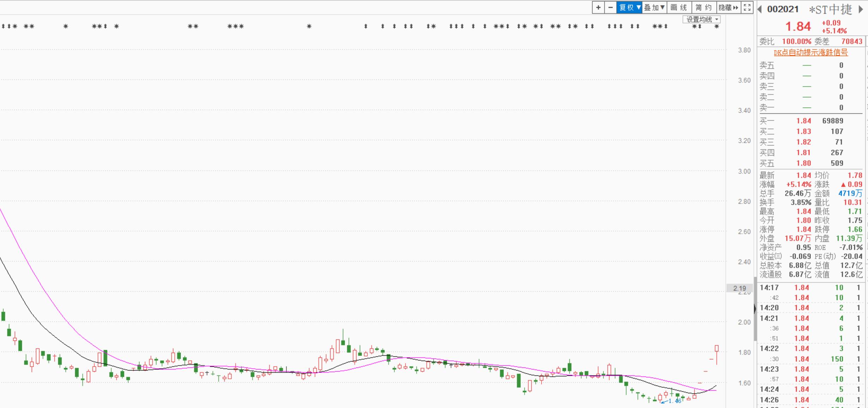Click the tick list vertical scrollbar
The height and width of the screenshot is (408, 868).
tap(755, 309)
